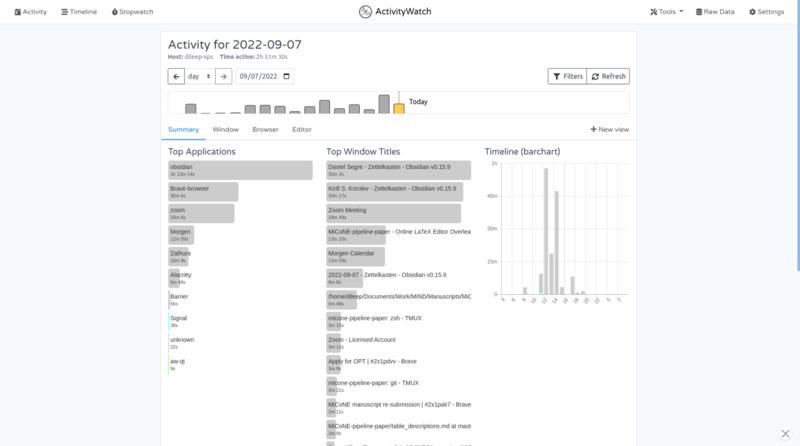This screenshot has width=800, height=446.
Task: Select Morgen application entry
Action: tap(181, 235)
